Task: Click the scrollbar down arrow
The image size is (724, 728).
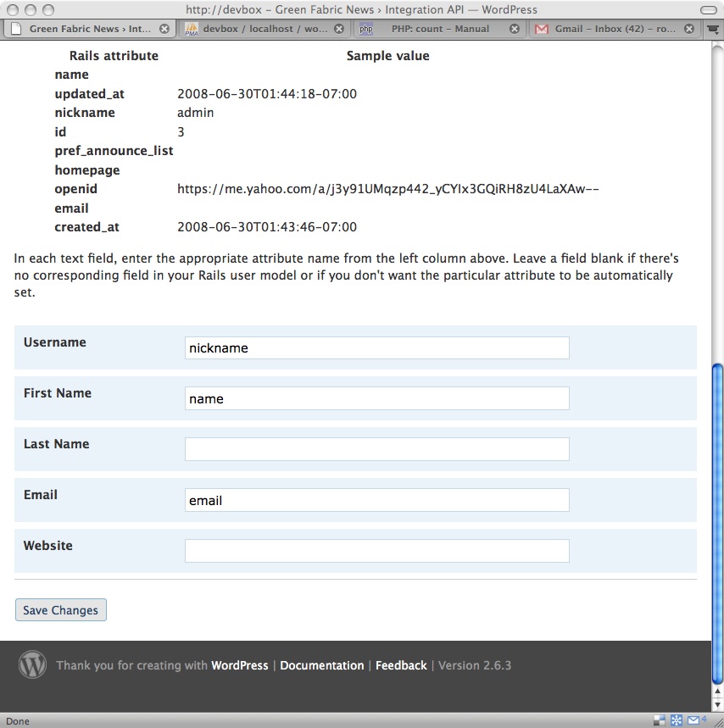Action: pyautogui.click(x=717, y=706)
